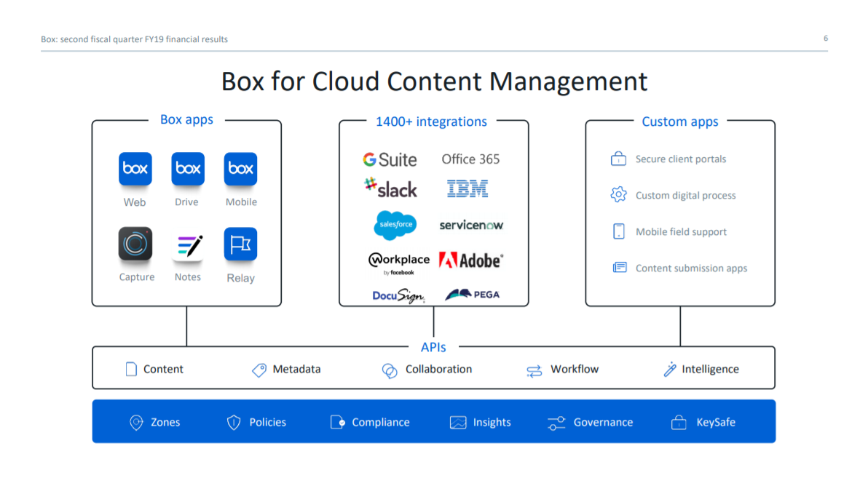Select the Capture app icon
Image resolution: width=868 pixels, height=486 pixels.
pyautogui.click(x=135, y=244)
